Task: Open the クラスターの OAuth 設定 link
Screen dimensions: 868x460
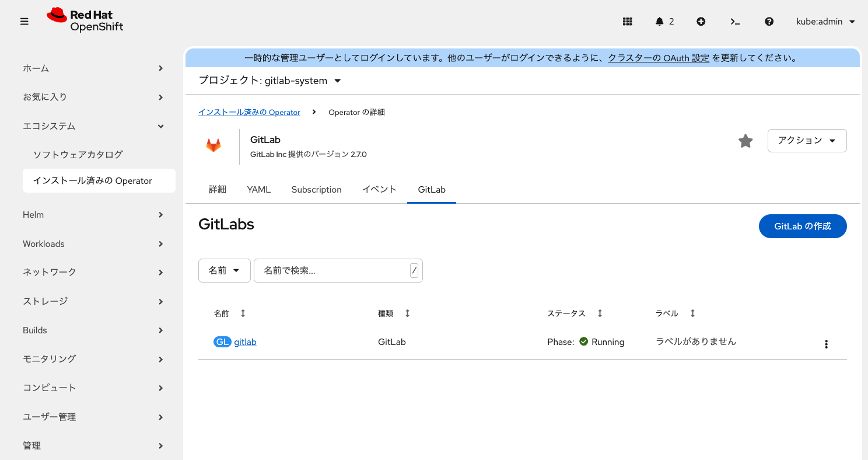Action: pos(658,58)
